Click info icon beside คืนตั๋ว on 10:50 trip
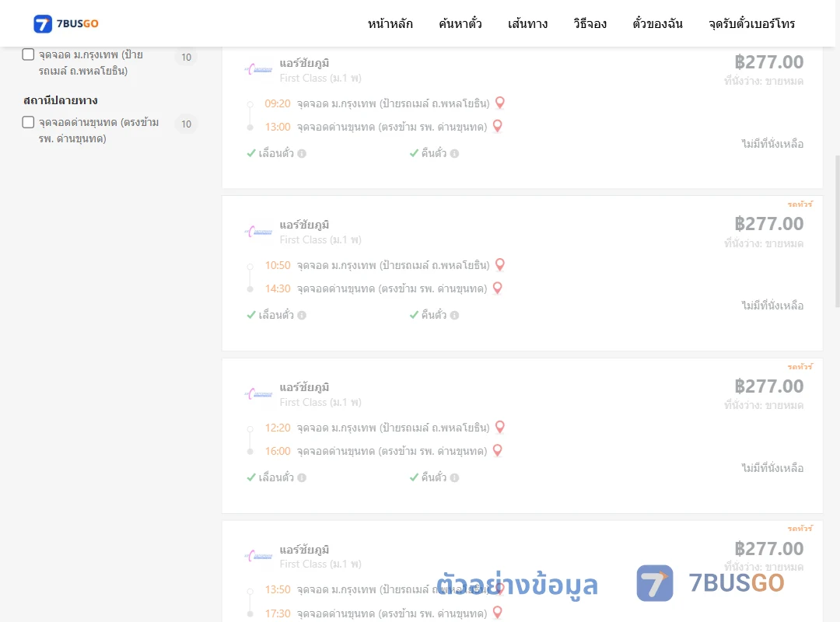The height and width of the screenshot is (622, 840). coord(454,316)
